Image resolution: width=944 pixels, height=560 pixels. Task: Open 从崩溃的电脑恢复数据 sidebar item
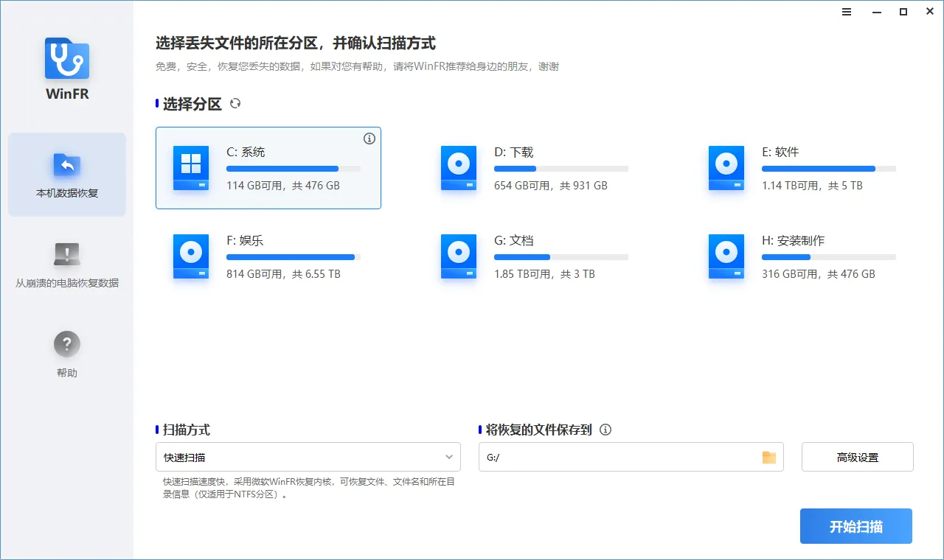click(x=67, y=265)
